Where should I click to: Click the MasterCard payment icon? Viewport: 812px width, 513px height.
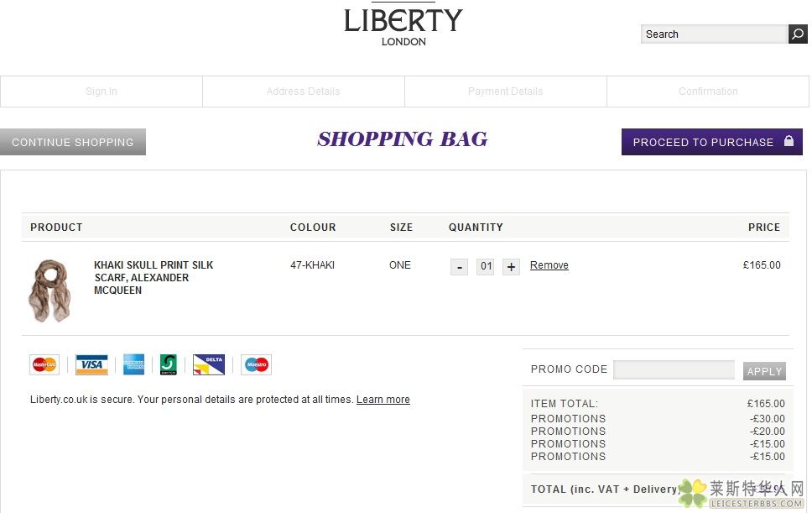tap(44, 364)
